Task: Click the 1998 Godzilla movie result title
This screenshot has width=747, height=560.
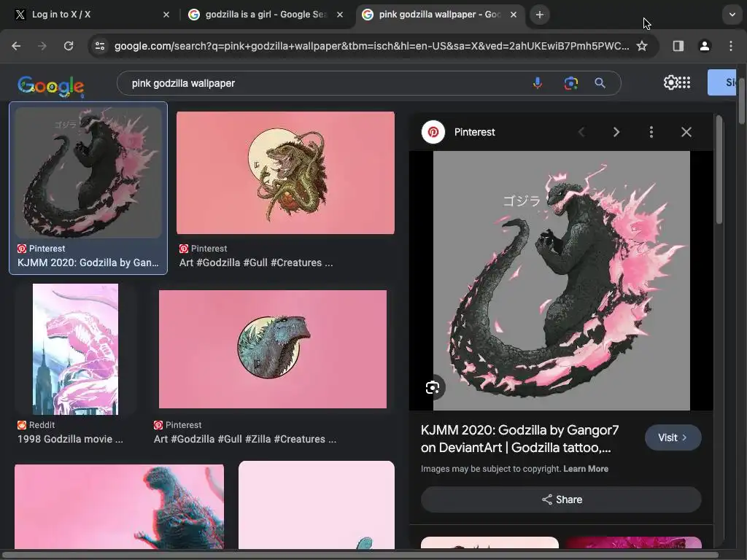Action: tap(70, 439)
